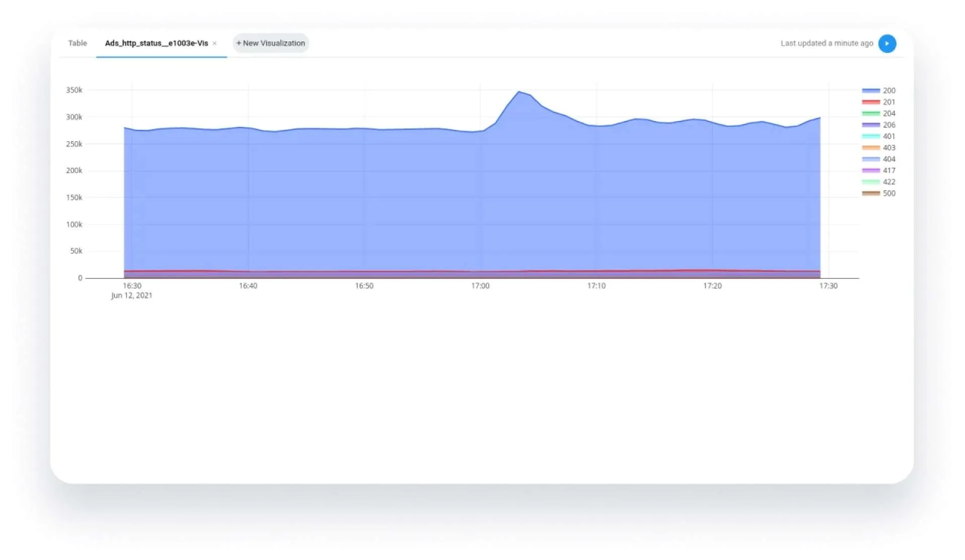Click the 17:10 x-axis label
Viewport: 965px width, 560px height.
pyautogui.click(x=597, y=286)
